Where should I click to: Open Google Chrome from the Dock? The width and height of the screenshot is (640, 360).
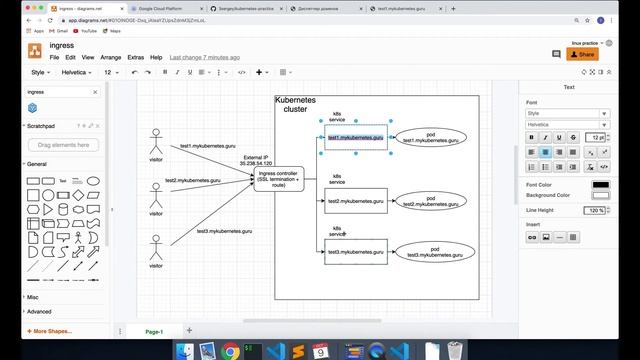click(230, 351)
